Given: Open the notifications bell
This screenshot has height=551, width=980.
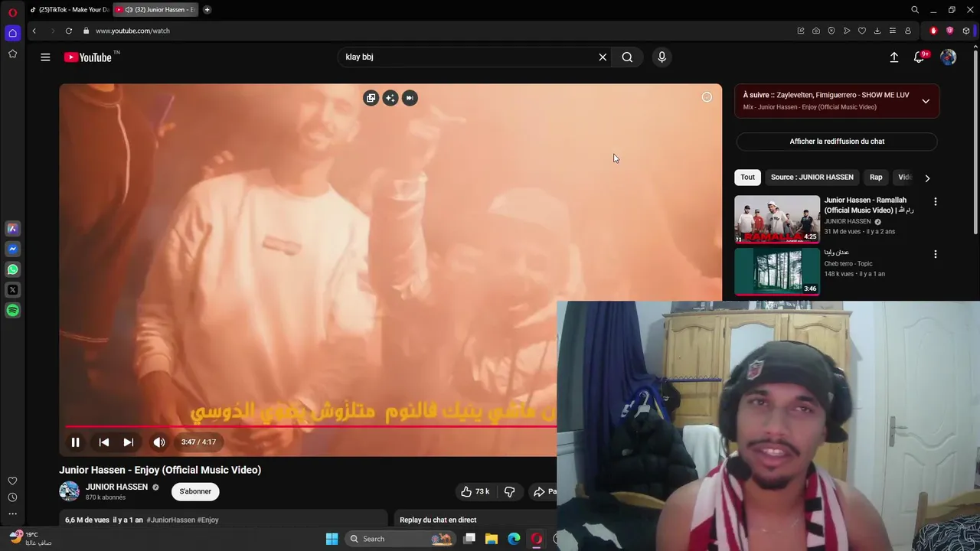Looking at the screenshot, I should [x=920, y=57].
